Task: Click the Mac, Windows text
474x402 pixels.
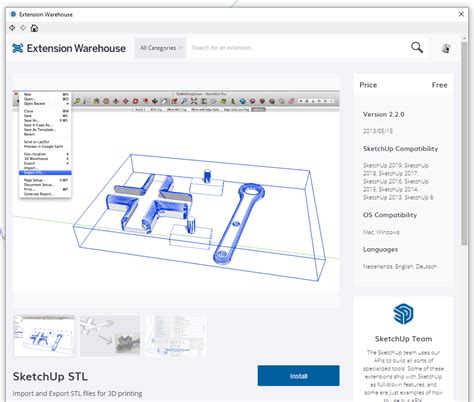Action: pyautogui.click(x=381, y=232)
